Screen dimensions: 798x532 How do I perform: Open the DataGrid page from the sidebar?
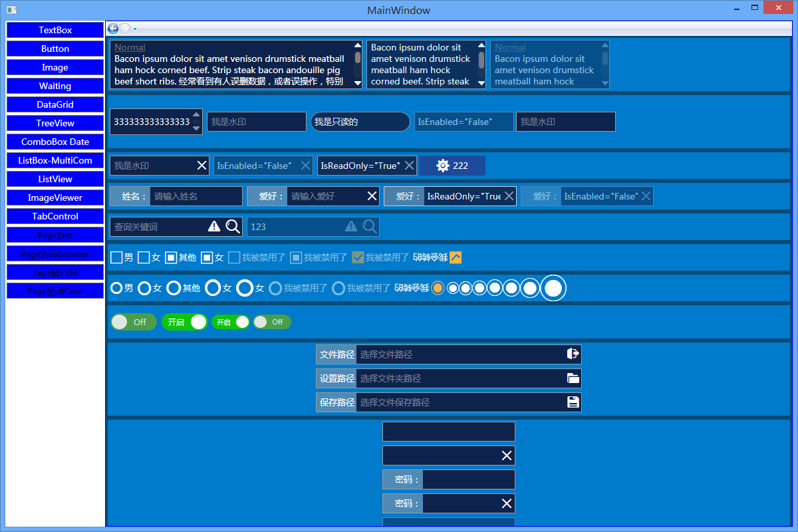[55, 104]
